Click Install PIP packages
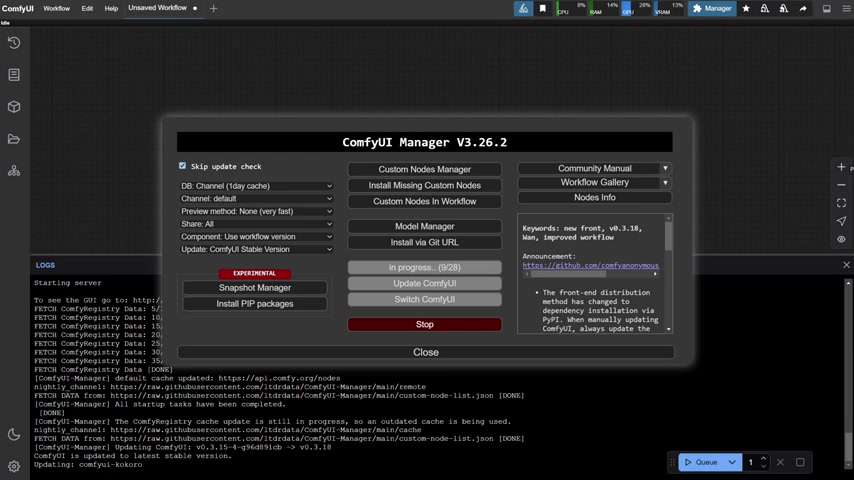The height and width of the screenshot is (480, 854). click(255, 303)
